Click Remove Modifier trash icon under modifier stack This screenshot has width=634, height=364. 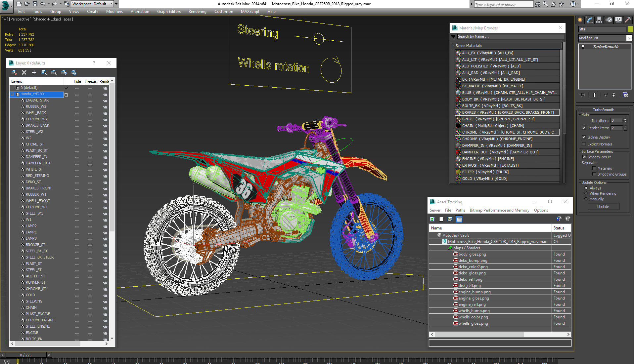[614, 95]
